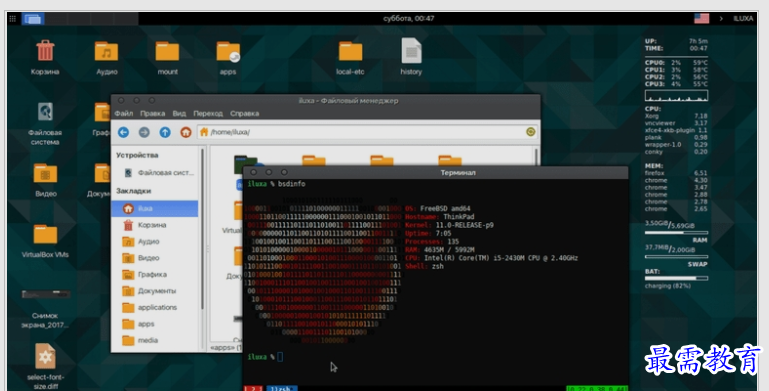Open applications bookmark in the sidebar
Image resolution: width=769 pixels, height=391 pixels.
(x=155, y=308)
